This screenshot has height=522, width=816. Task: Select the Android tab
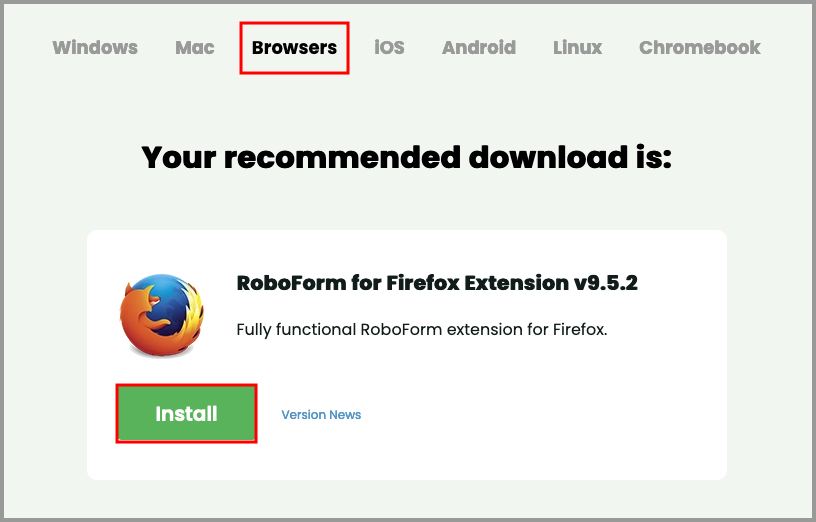point(479,48)
